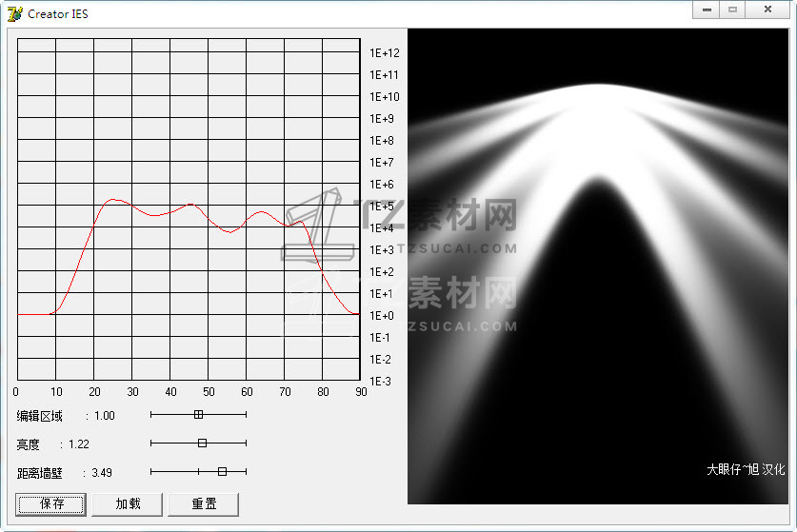Click the 加载 (Load) button

click(127, 504)
